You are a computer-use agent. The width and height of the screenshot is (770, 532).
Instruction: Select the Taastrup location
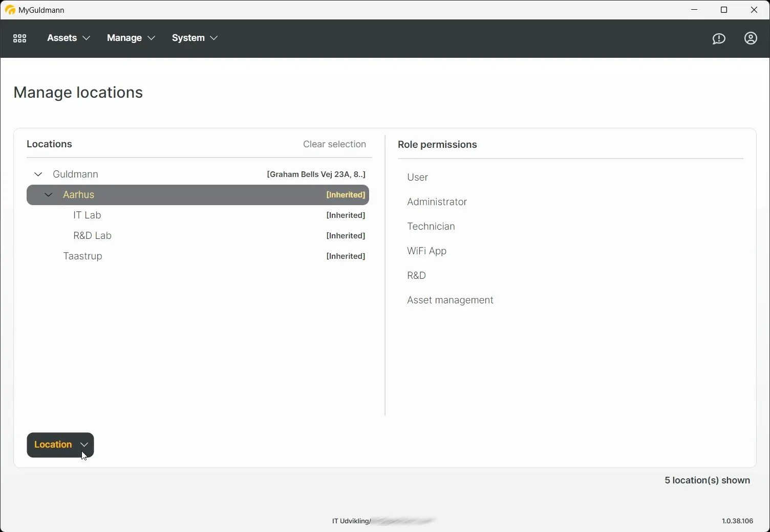point(82,256)
